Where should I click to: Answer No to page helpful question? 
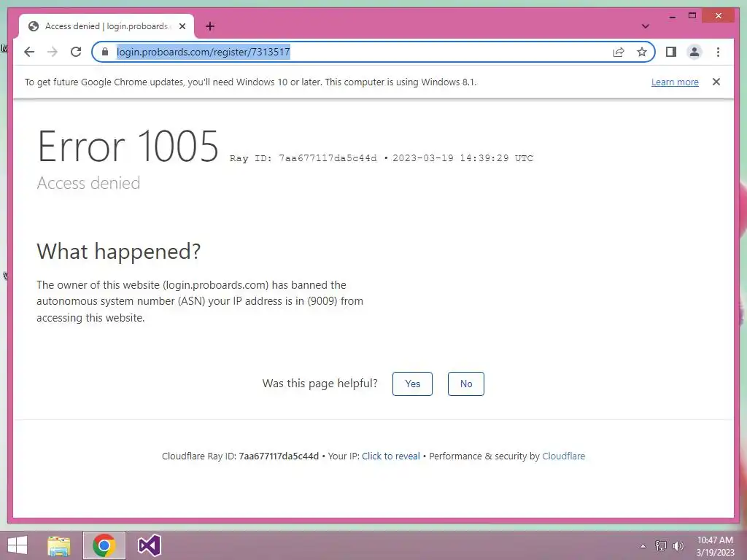click(466, 384)
